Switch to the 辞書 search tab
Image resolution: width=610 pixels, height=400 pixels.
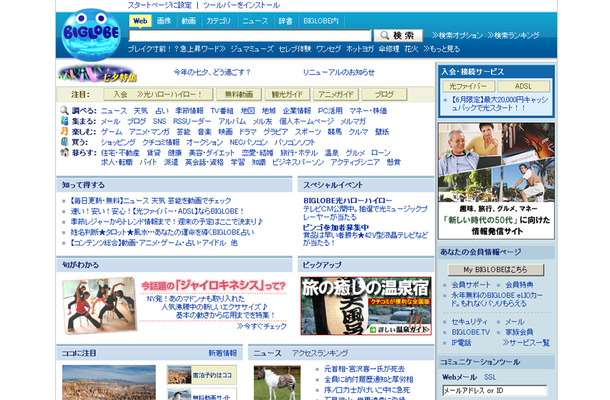click(286, 21)
